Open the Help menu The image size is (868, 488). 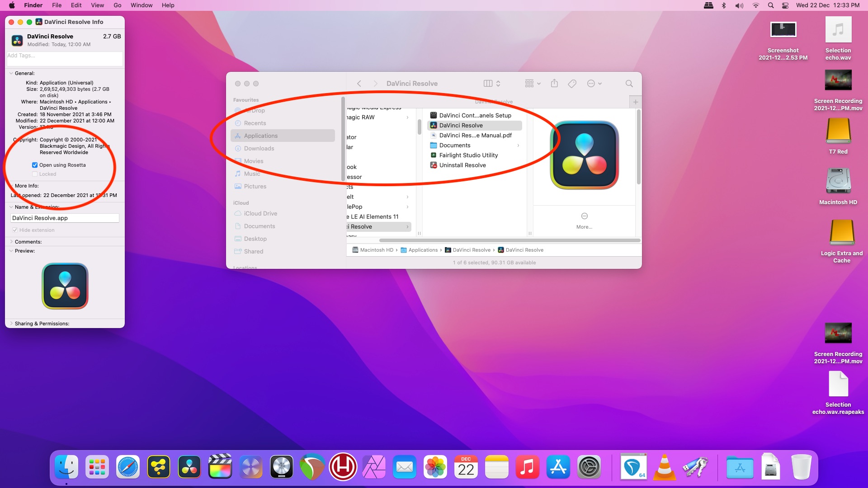168,5
